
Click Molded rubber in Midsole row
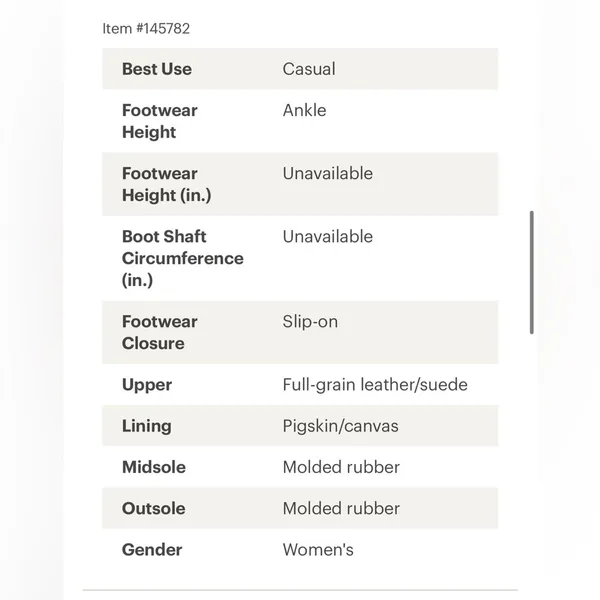point(341,467)
